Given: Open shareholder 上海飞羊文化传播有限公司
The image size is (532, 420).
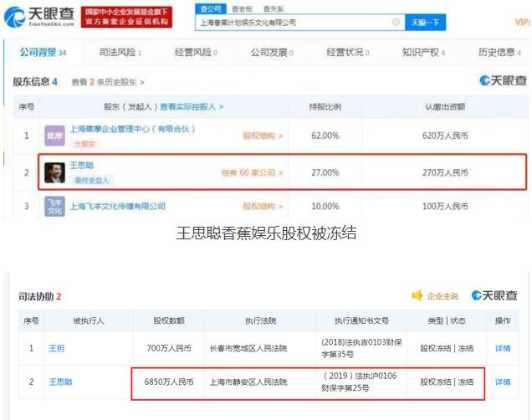Looking at the screenshot, I should pos(118,207).
